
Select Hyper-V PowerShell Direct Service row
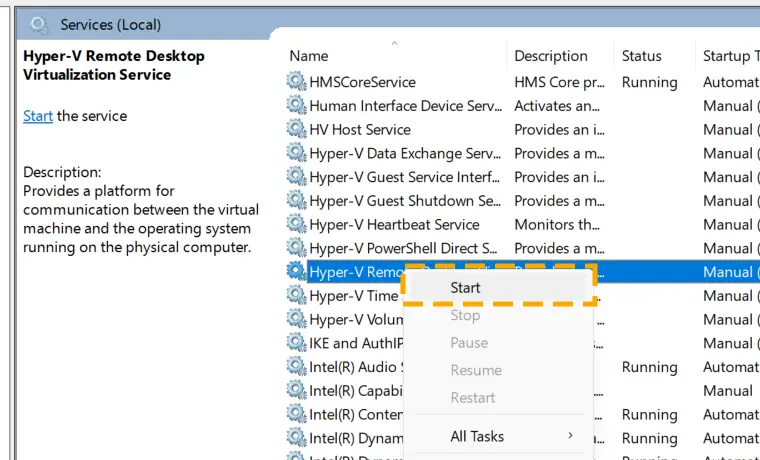click(522, 248)
